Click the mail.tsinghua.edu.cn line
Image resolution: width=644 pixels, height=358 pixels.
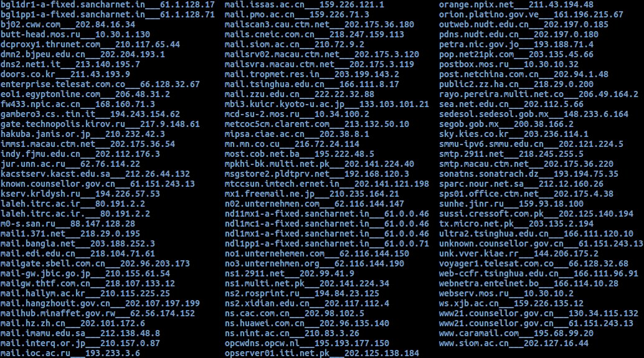(312, 84)
